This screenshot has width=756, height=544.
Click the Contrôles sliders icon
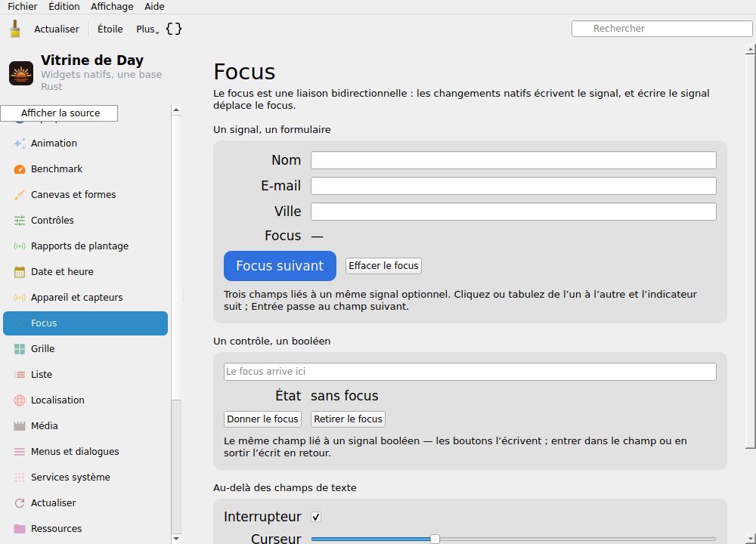[x=20, y=220]
